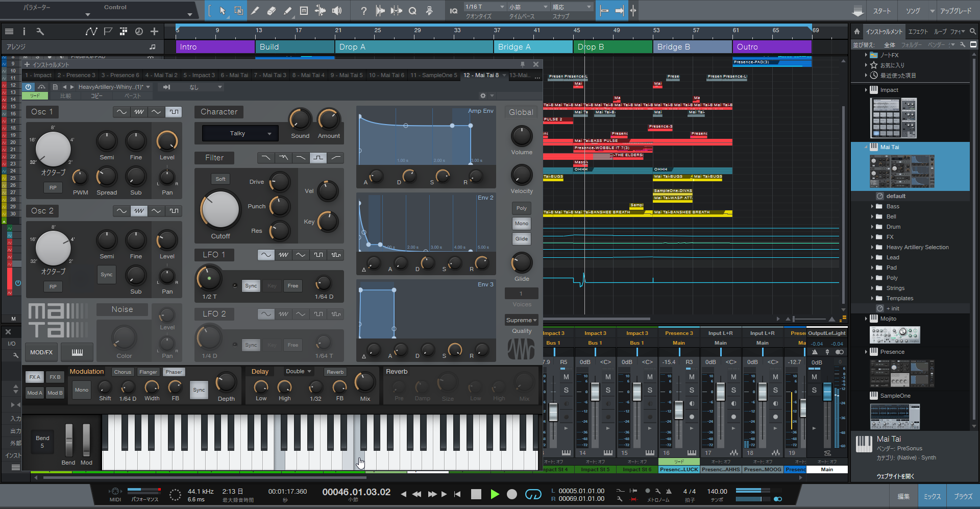Click the Quantize Q icon
Image resolution: width=980 pixels, height=509 pixels.
pos(412,11)
